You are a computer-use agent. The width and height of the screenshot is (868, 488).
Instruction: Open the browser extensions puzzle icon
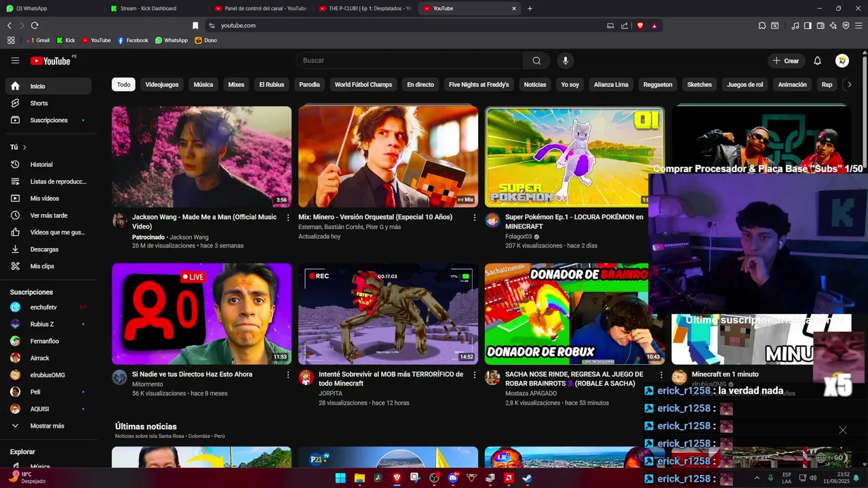[762, 26]
